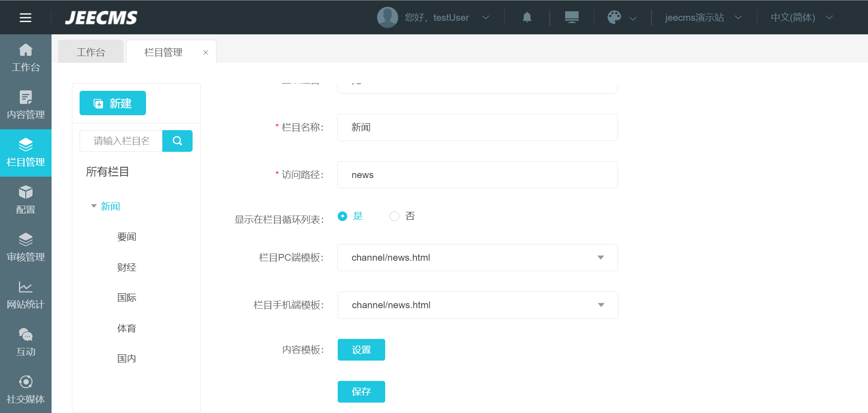Select 新闻 in channel tree
868x413 pixels.
pyautogui.click(x=110, y=206)
